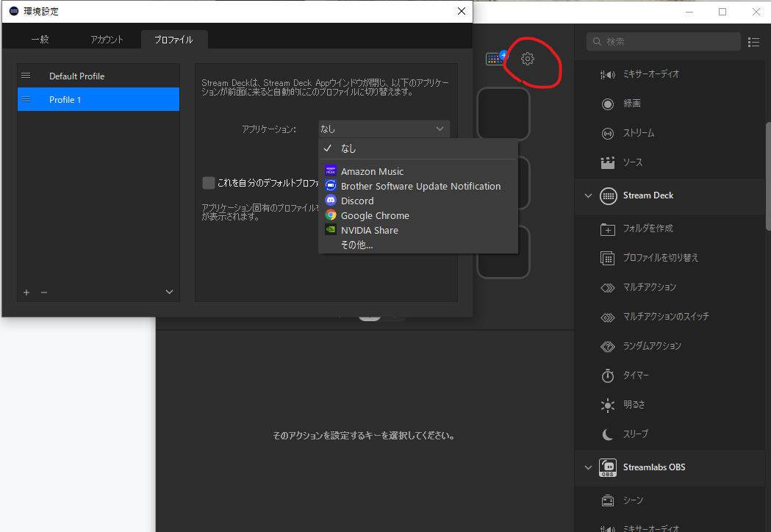771x532 pixels.
Task: Select the フォルダを作成 folder icon
Action: pyautogui.click(x=608, y=229)
